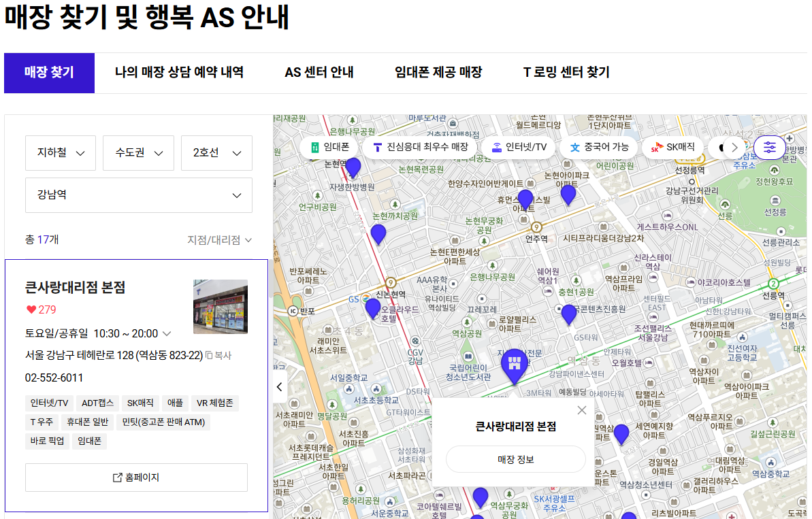Toggle the 인터넷/TV filter chip
This screenshot has width=812, height=519.
[519, 147]
